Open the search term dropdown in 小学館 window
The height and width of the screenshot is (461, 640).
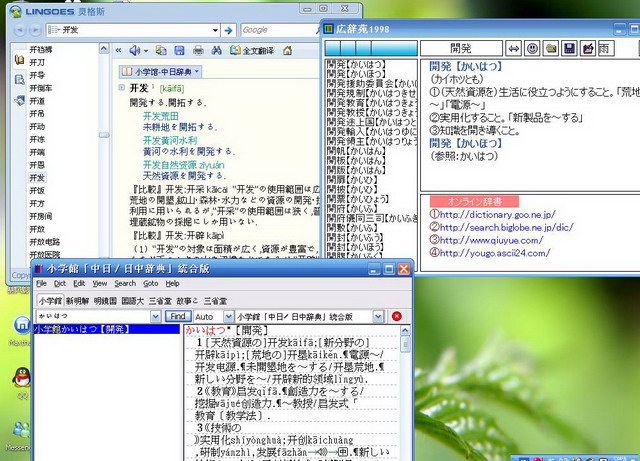(155, 316)
